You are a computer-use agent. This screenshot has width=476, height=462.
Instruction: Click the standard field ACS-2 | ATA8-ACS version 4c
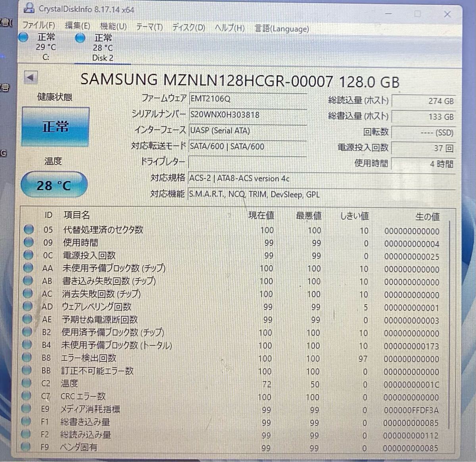point(321,178)
